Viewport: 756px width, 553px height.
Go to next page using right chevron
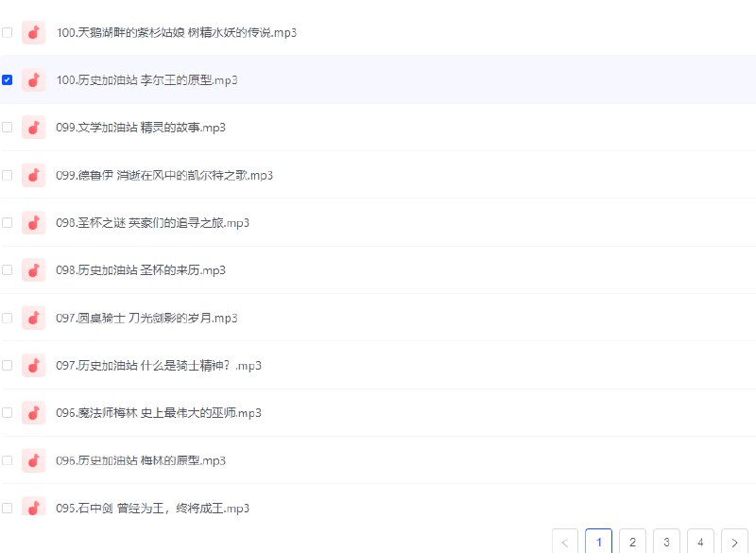pyautogui.click(x=734, y=542)
